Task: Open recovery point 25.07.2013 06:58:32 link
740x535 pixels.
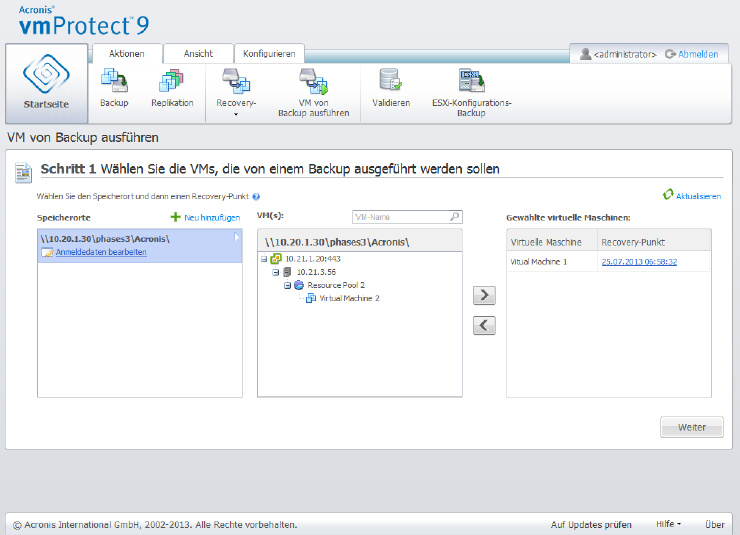Action: (x=639, y=261)
